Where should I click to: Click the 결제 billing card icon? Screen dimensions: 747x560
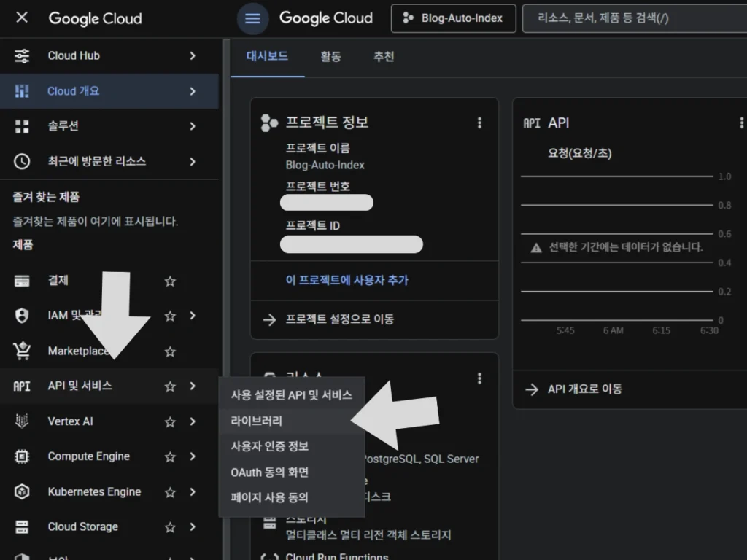(22, 281)
